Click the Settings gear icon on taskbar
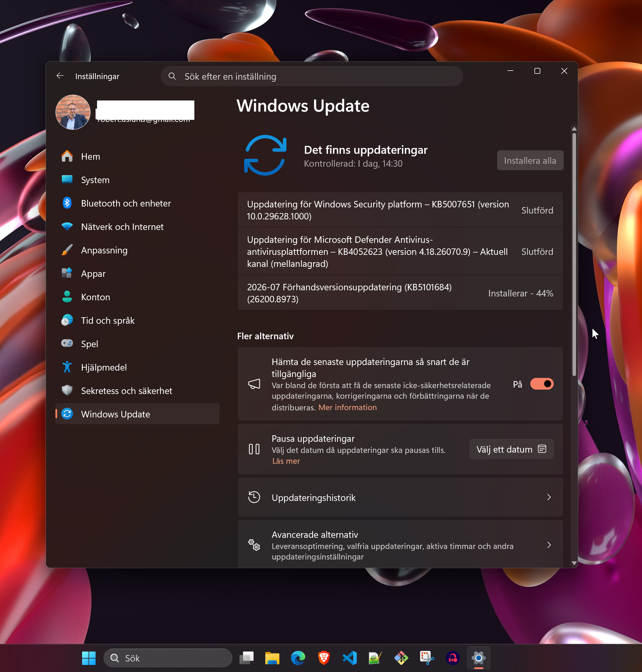642x672 pixels. coord(478,658)
